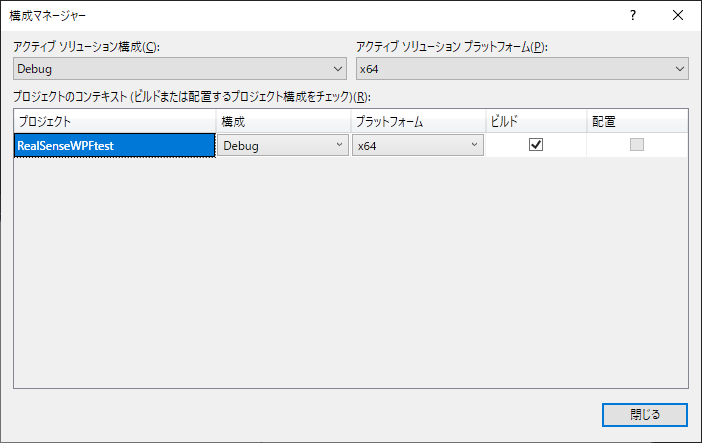Click the 構成 column header
This screenshot has height=443, width=702.
click(x=283, y=121)
